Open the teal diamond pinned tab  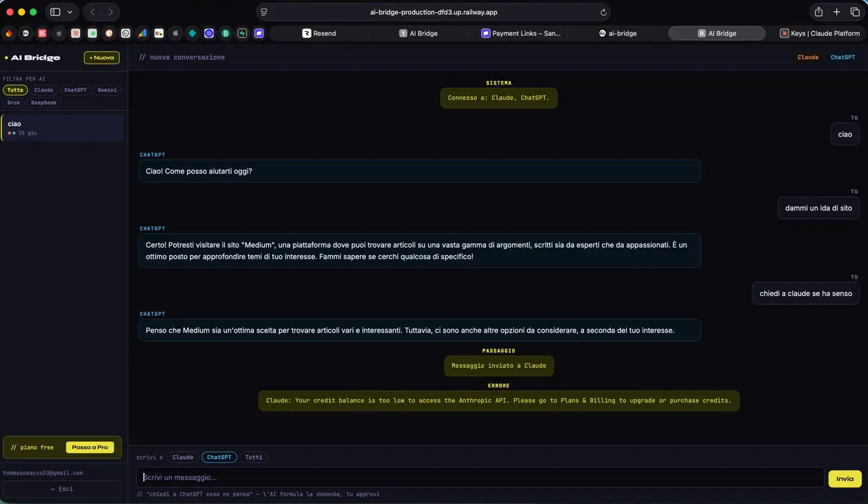(x=192, y=33)
